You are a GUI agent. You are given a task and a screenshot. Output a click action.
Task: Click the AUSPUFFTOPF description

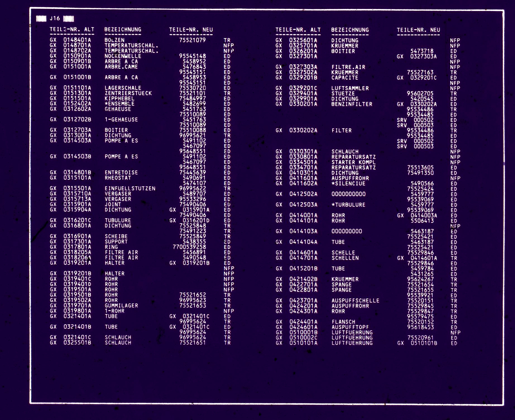(350, 327)
